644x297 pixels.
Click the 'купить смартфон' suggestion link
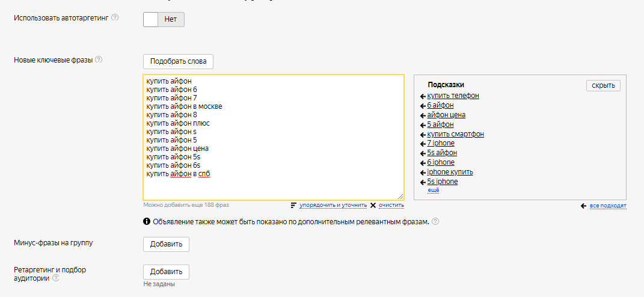click(x=455, y=134)
